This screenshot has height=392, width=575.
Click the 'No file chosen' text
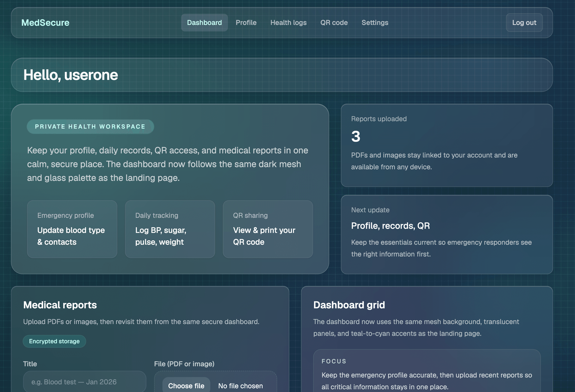(241, 386)
